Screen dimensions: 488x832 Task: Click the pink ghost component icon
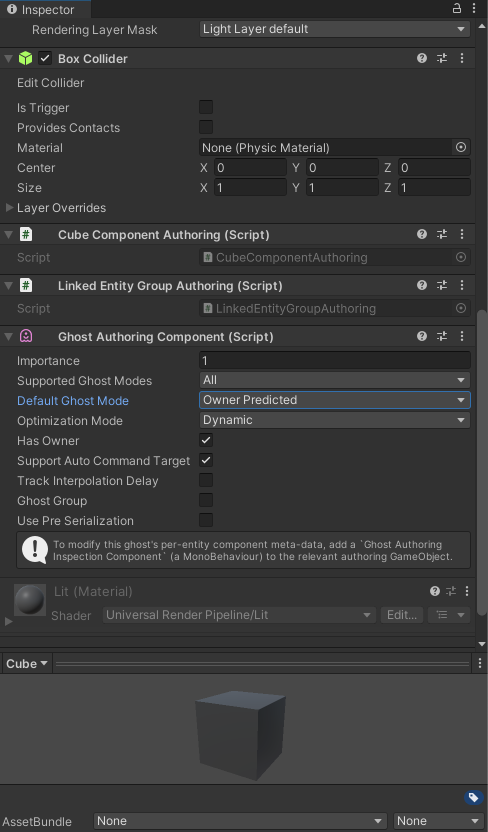point(25,336)
